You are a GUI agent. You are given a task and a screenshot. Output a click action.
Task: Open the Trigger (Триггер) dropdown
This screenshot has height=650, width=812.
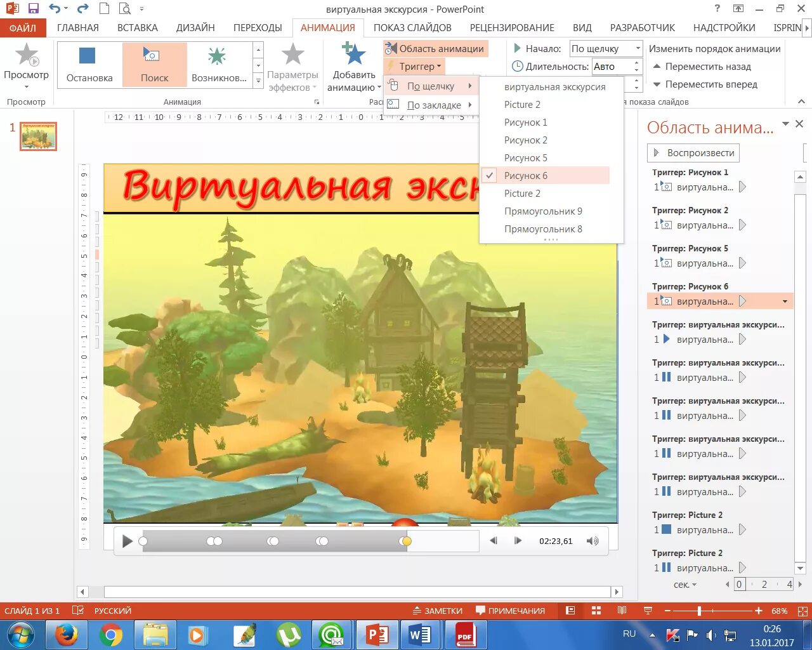point(414,66)
